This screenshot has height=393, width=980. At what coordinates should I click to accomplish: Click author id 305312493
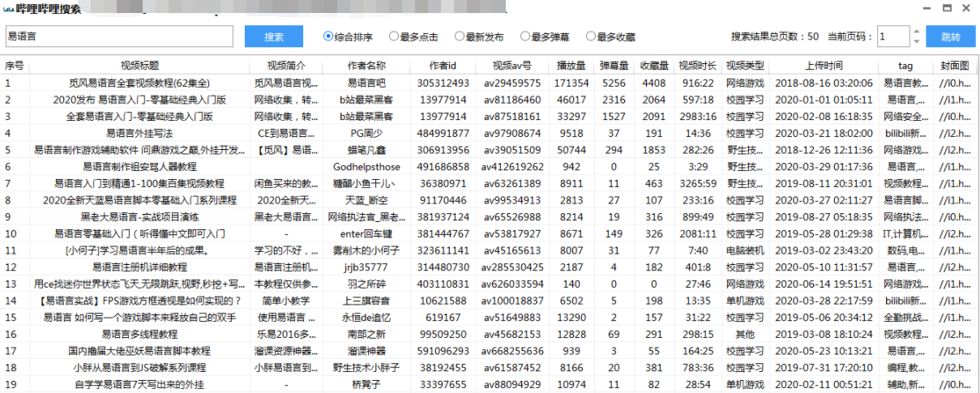coord(443,83)
